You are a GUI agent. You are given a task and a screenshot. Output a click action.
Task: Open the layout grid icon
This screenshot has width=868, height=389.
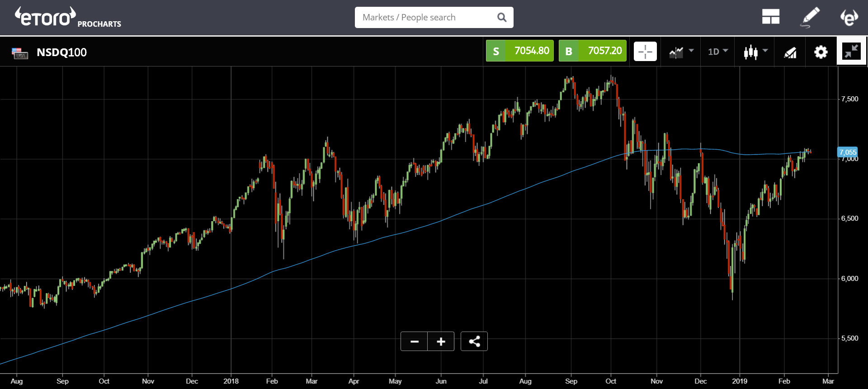[770, 17]
